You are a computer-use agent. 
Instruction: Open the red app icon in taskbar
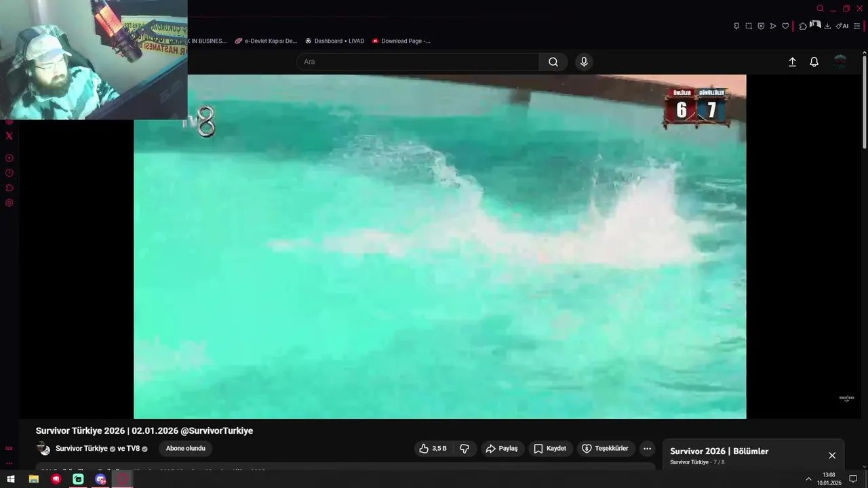click(56, 479)
